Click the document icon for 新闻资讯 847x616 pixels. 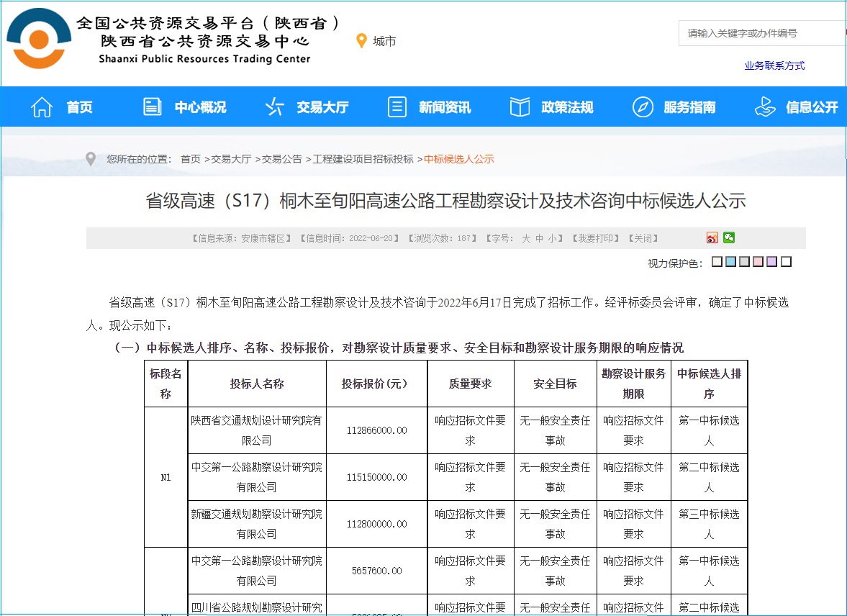(x=397, y=107)
